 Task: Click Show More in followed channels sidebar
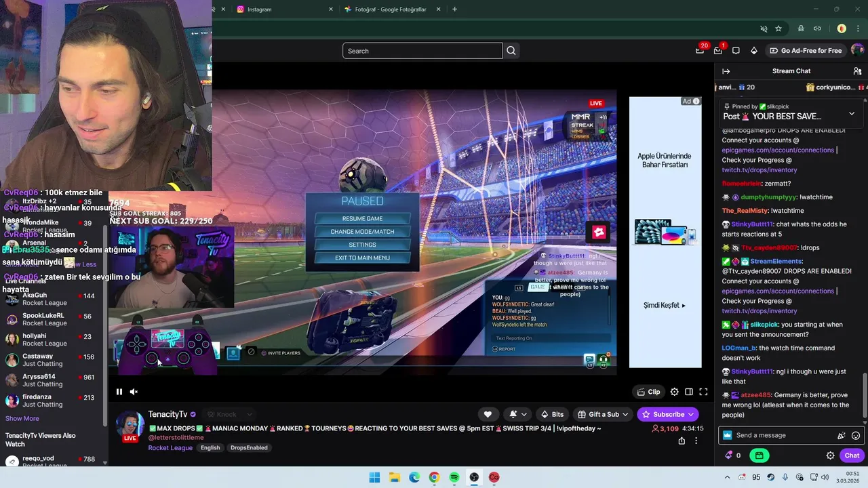(x=22, y=418)
